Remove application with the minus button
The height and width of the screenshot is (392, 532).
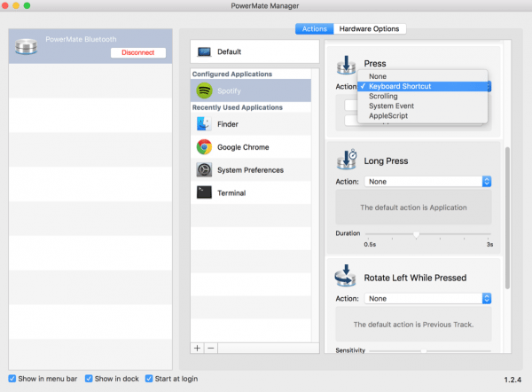pos(211,349)
